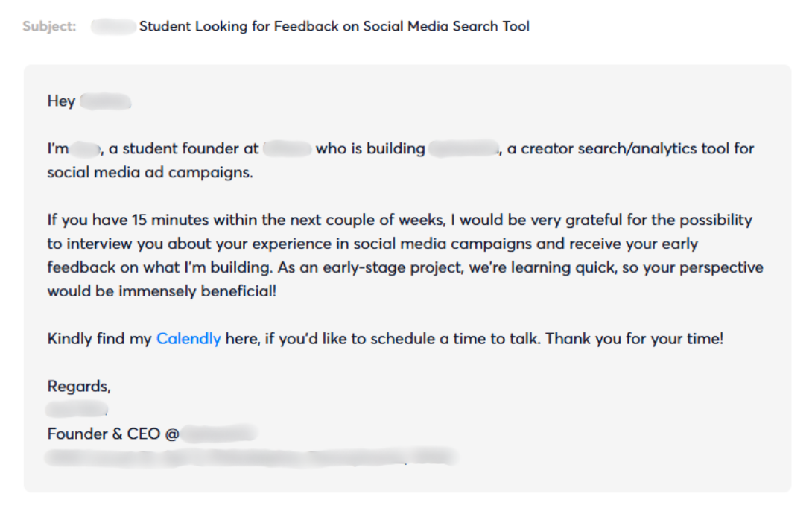Select the sentence "Thank you for your time!"
The width and height of the screenshot is (812, 517).
click(635, 339)
